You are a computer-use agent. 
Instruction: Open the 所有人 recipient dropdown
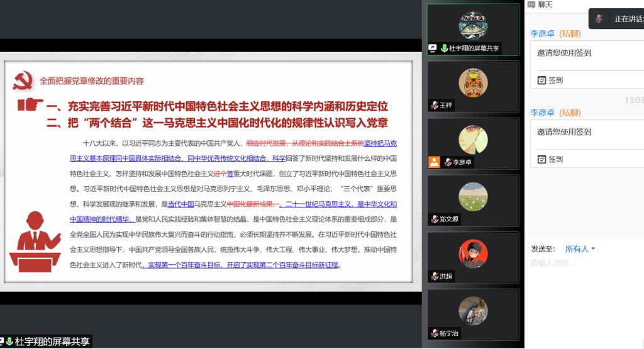pyautogui.click(x=579, y=249)
